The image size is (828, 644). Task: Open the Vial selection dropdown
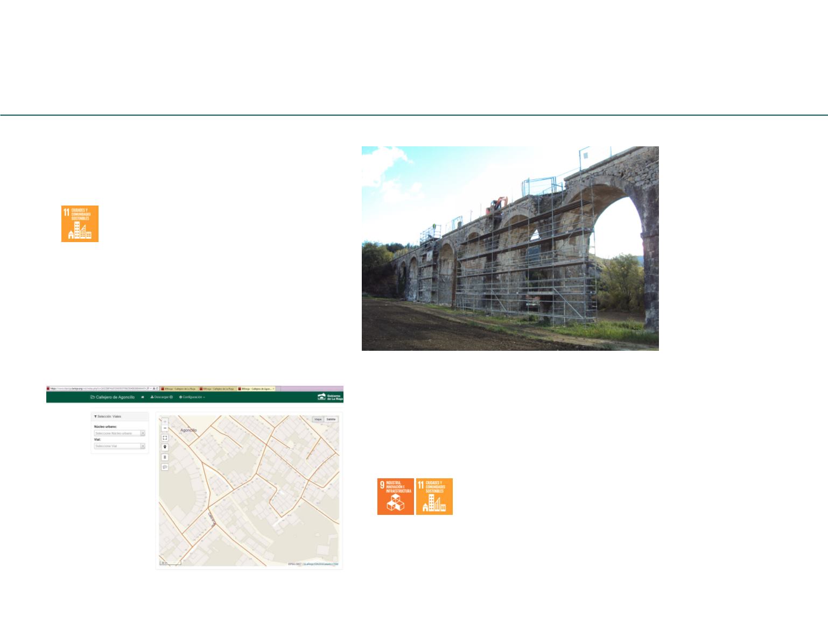[120, 446]
